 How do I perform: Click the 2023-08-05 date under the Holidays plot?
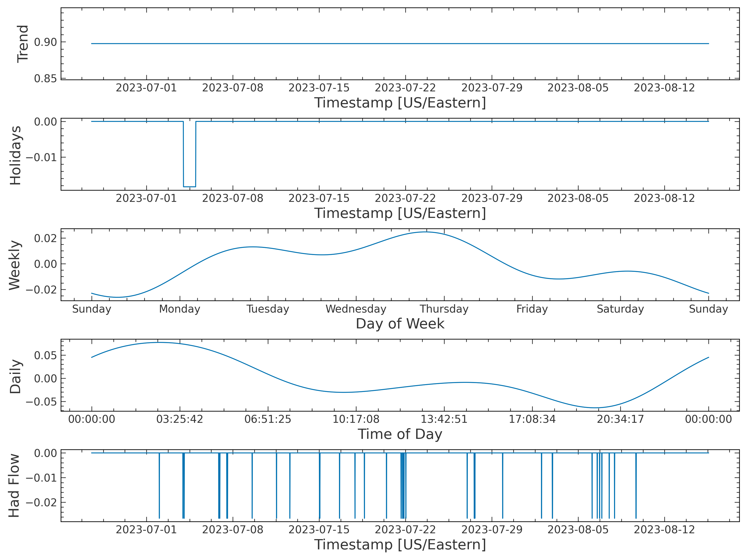[578, 198]
